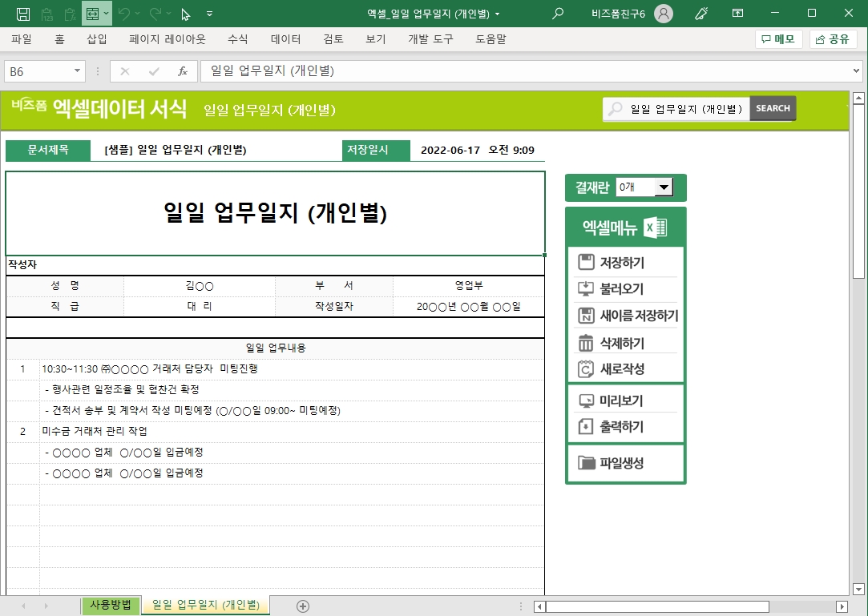Click the Insert Function fx icon
Image resolution: width=868 pixels, height=616 pixels.
pos(183,71)
